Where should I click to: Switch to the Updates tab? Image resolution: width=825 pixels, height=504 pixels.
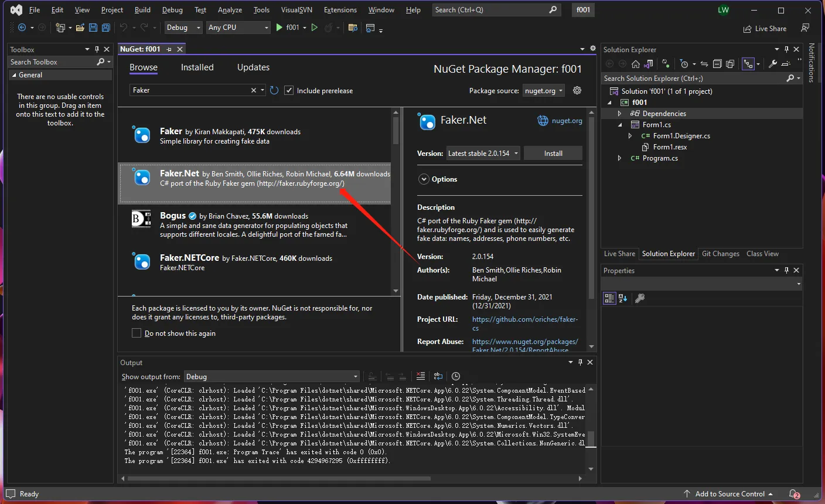(x=253, y=67)
